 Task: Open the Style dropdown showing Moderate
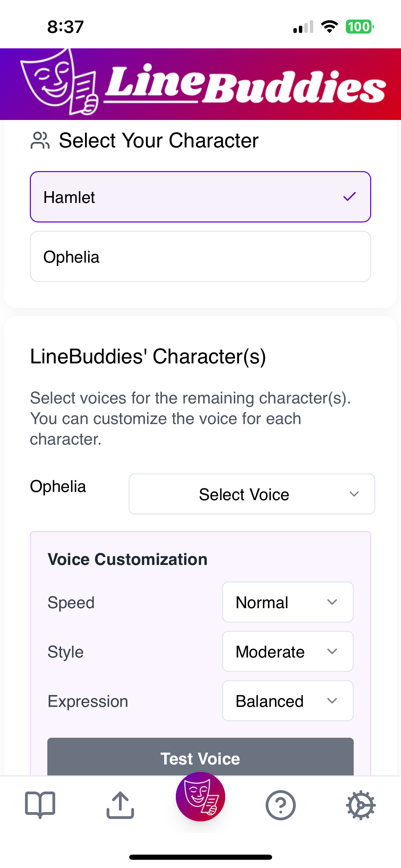coord(288,651)
